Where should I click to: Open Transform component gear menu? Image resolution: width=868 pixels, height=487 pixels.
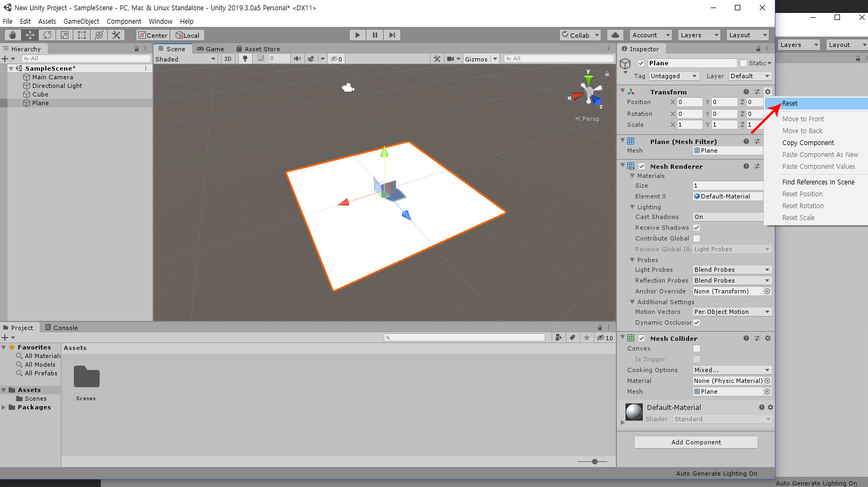pos(768,92)
